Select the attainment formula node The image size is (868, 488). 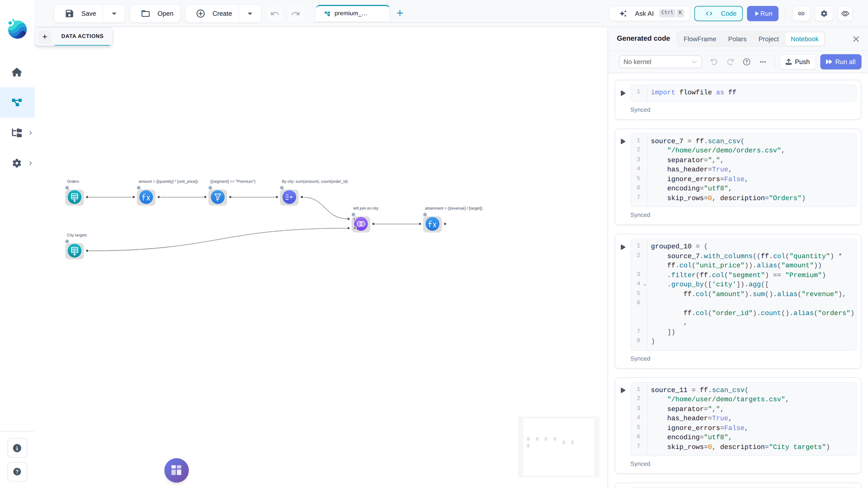433,224
